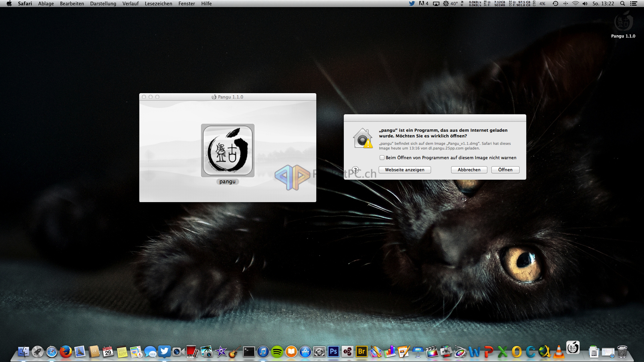644x362 pixels.
Task: Open the Lesezeichen menu
Action: click(x=158, y=3)
